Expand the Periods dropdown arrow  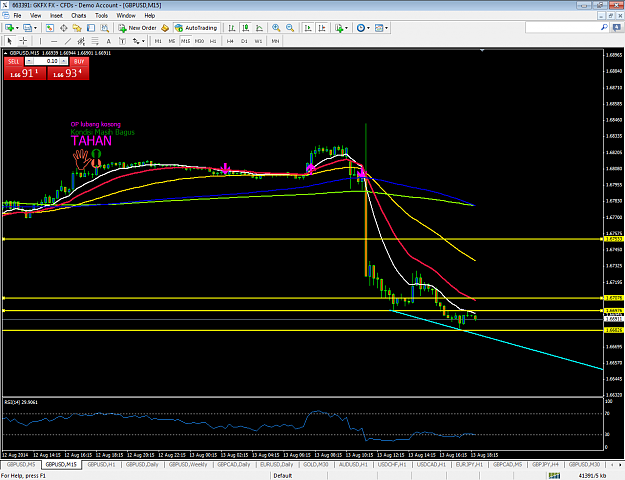tap(368, 28)
